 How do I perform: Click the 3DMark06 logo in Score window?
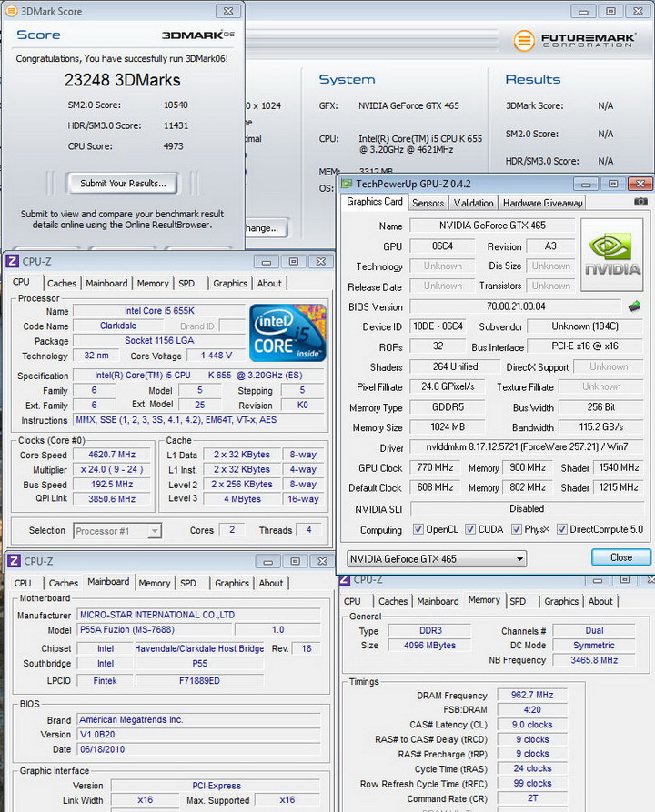click(198, 35)
